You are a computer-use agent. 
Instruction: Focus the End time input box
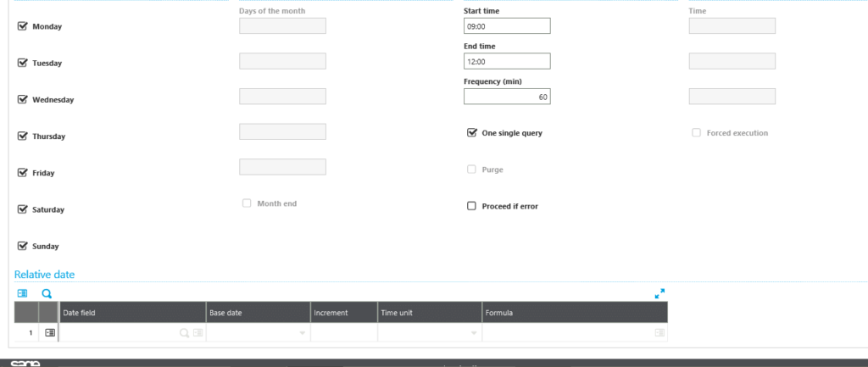[x=507, y=62]
